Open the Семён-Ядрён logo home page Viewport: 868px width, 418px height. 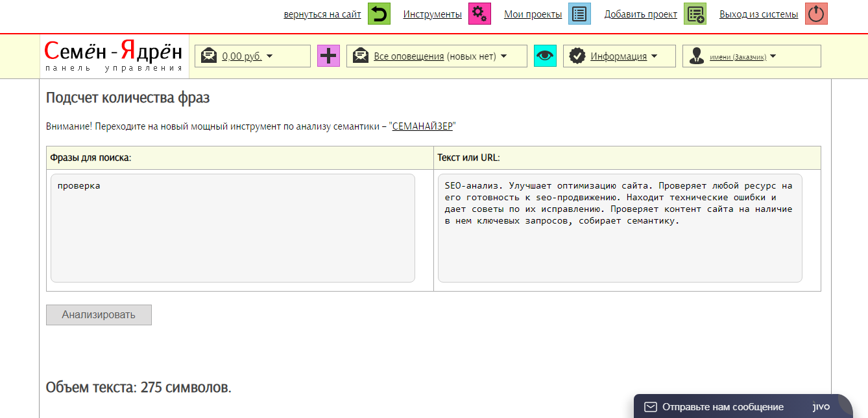pyautogui.click(x=114, y=56)
